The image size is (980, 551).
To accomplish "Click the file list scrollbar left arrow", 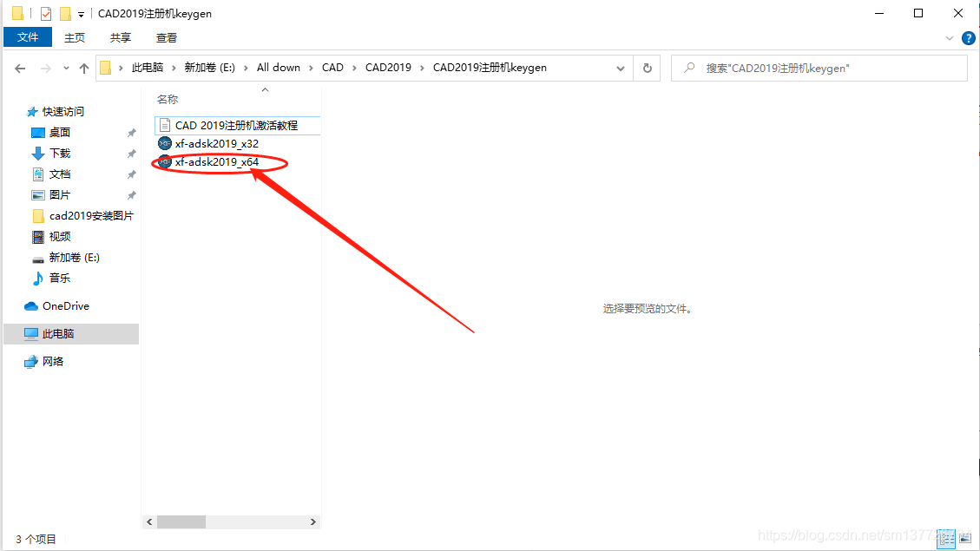I will (149, 521).
